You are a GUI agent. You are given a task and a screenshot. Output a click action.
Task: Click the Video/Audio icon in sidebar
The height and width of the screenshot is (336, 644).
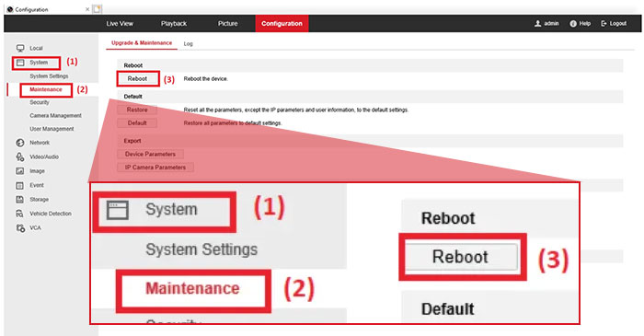(20, 156)
